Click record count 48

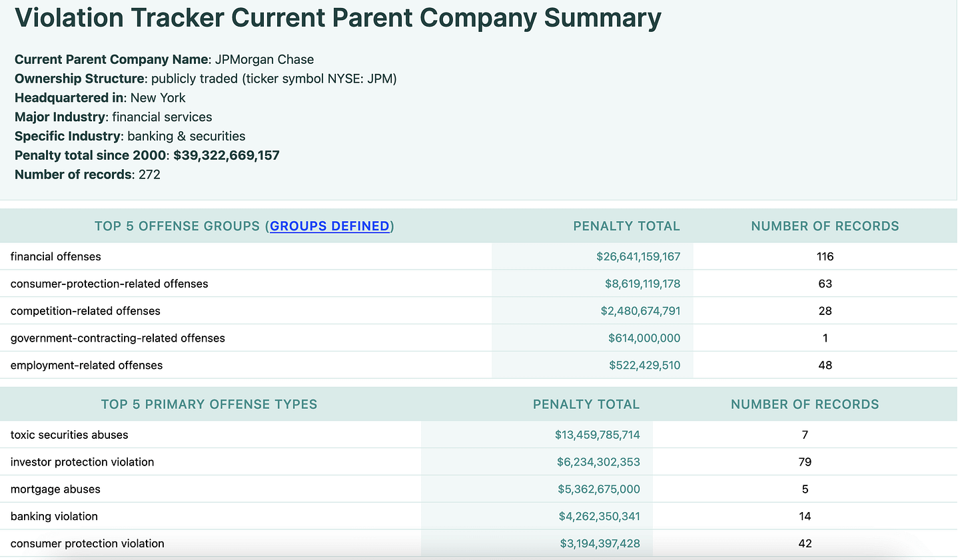[825, 365]
